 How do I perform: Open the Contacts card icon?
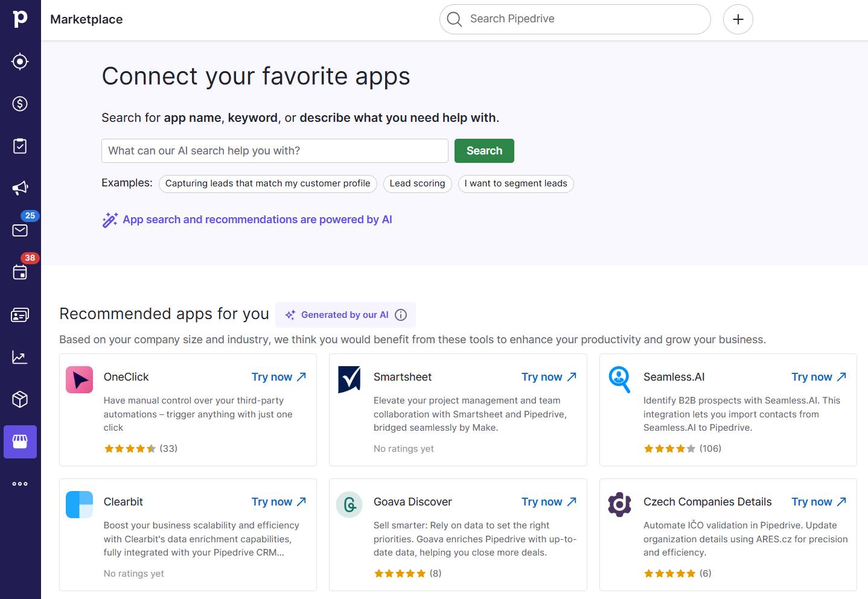click(x=20, y=314)
